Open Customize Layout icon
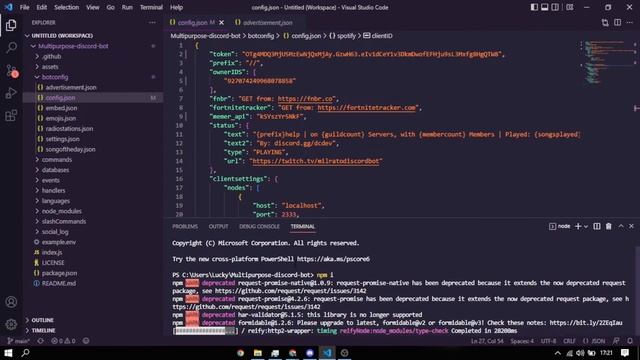Viewport: 640px width, 360px height. click(x=570, y=7)
